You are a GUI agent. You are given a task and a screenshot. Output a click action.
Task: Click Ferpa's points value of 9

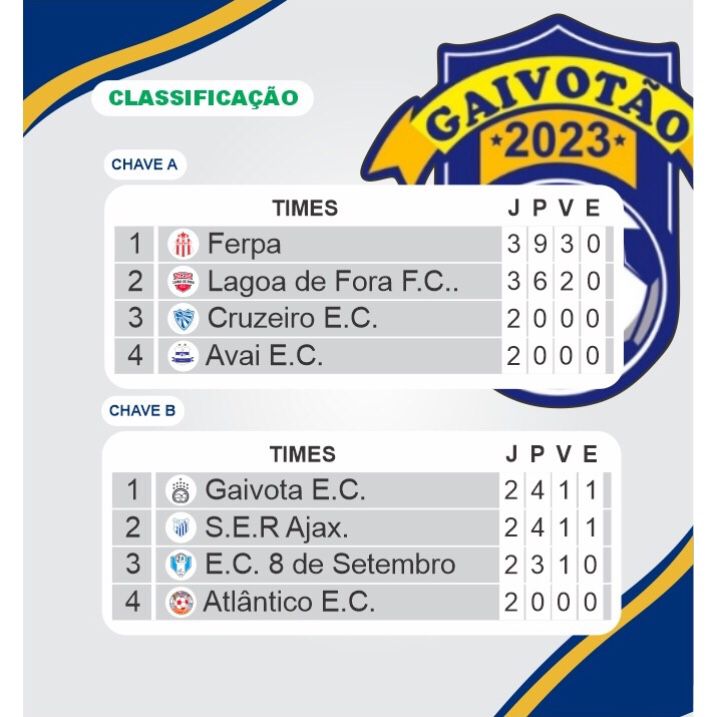(x=540, y=245)
